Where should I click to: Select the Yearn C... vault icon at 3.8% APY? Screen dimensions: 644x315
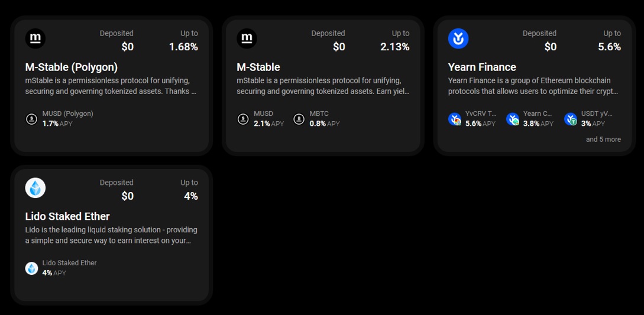coord(513,119)
